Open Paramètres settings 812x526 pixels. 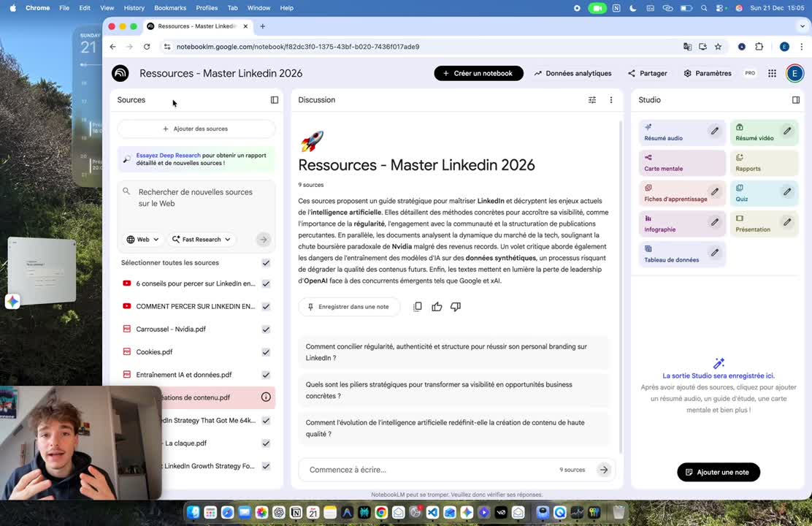click(708, 74)
